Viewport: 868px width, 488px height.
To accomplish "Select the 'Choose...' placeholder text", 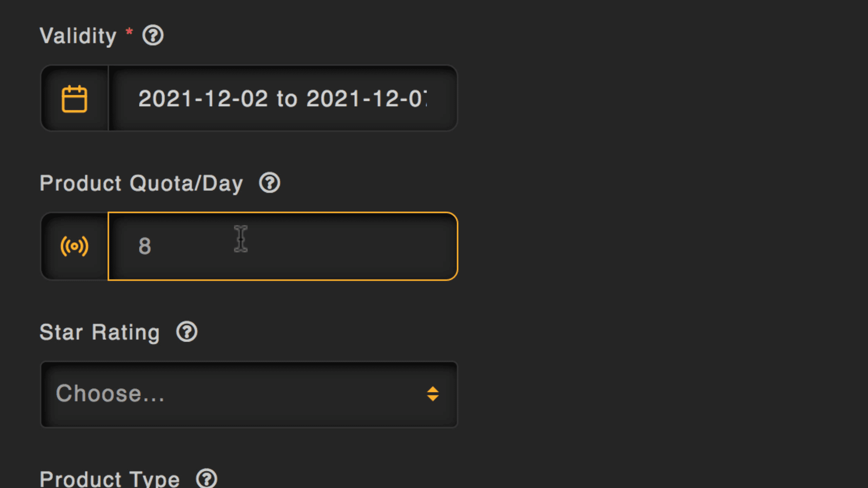I will point(110,394).
